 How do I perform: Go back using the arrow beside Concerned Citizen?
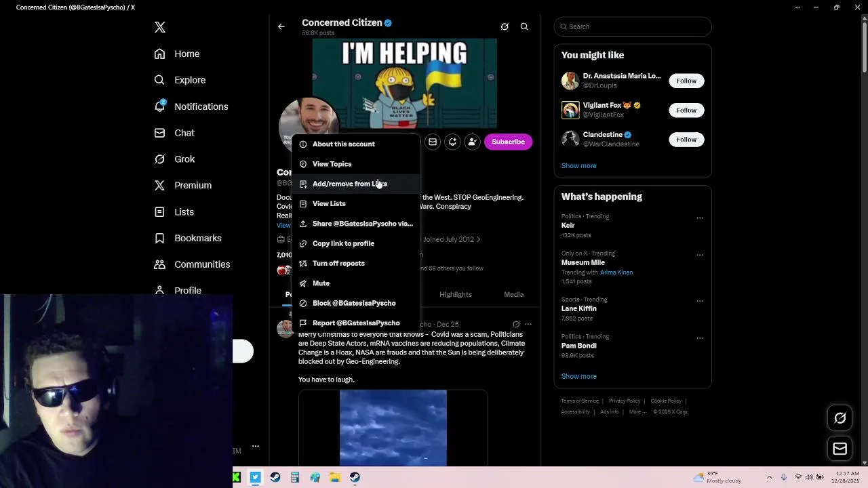click(x=281, y=26)
